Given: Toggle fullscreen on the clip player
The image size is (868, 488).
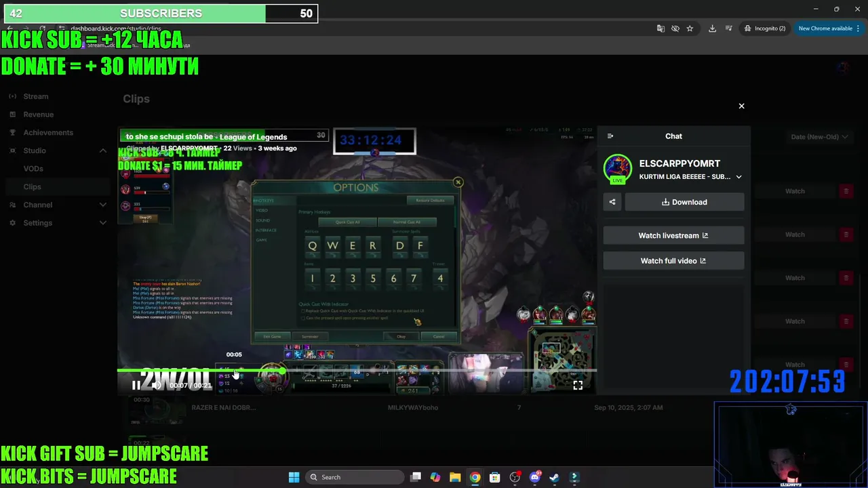Looking at the screenshot, I should tap(578, 385).
